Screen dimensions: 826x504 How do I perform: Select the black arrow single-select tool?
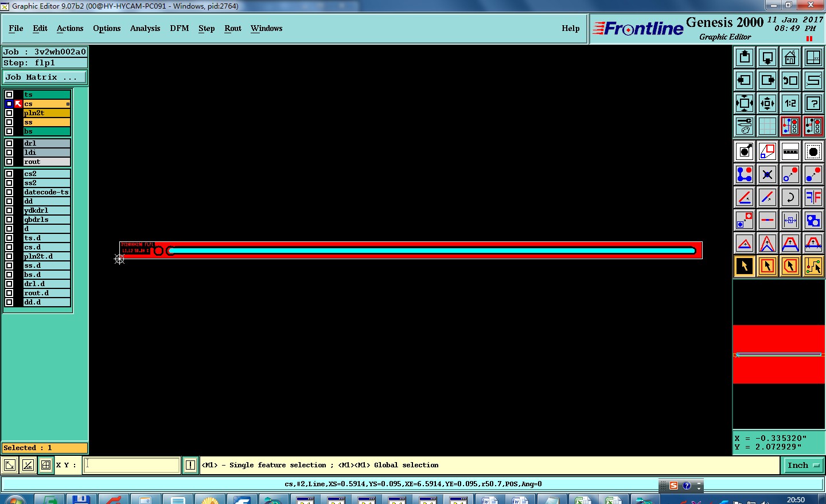point(745,266)
